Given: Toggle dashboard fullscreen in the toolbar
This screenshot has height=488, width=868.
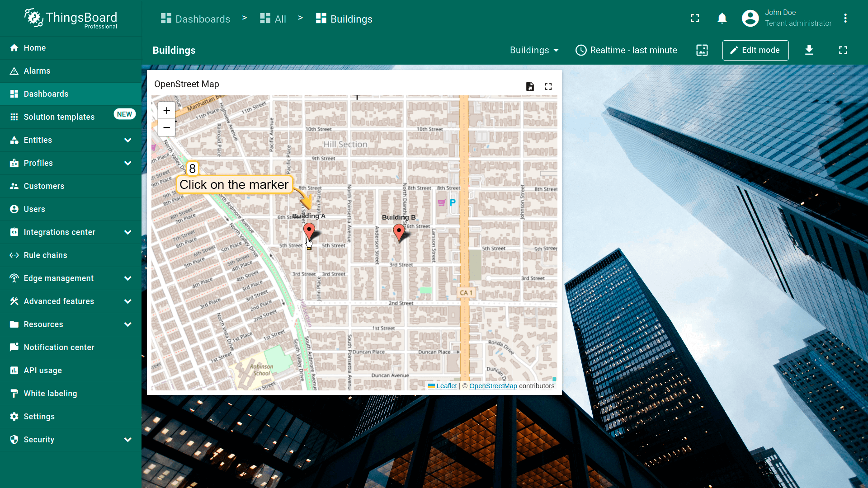Looking at the screenshot, I should (843, 50).
